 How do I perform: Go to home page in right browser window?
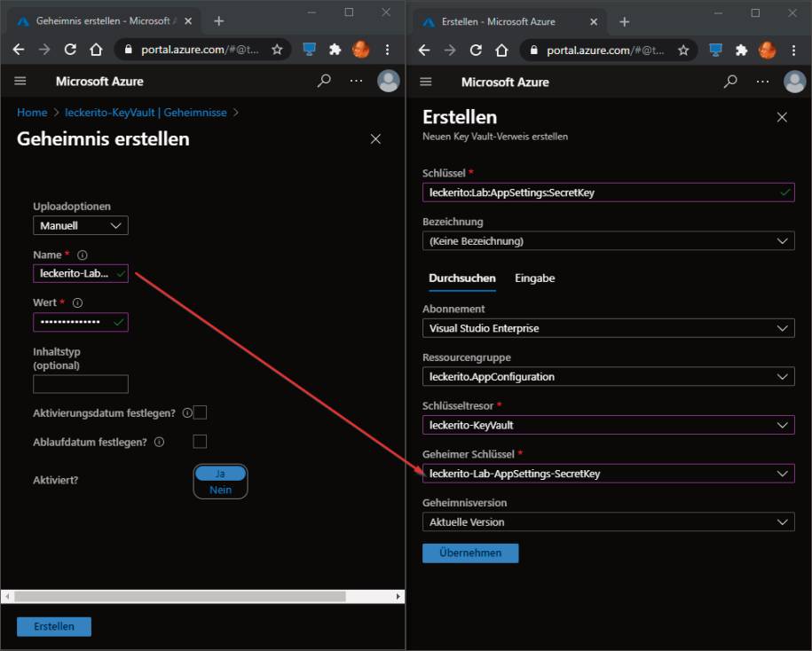point(501,51)
